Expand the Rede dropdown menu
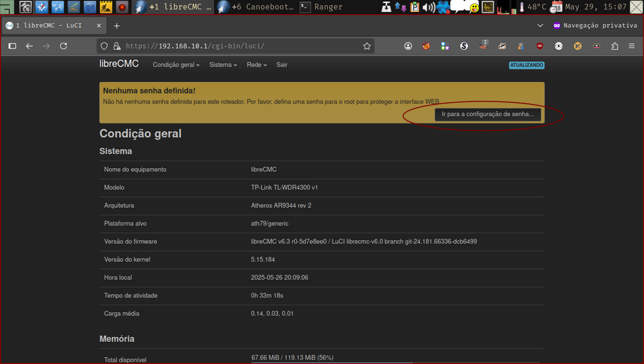This screenshot has height=364, width=644. [254, 65]
